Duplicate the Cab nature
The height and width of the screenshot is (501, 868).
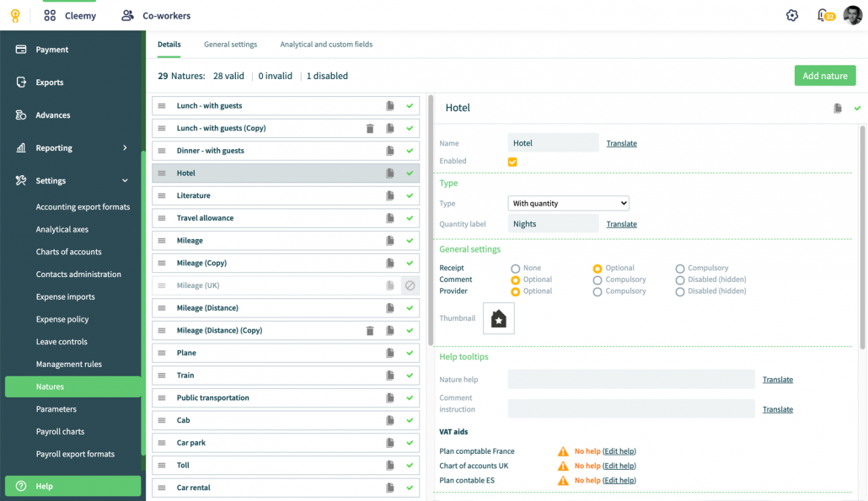pos(390,420)
